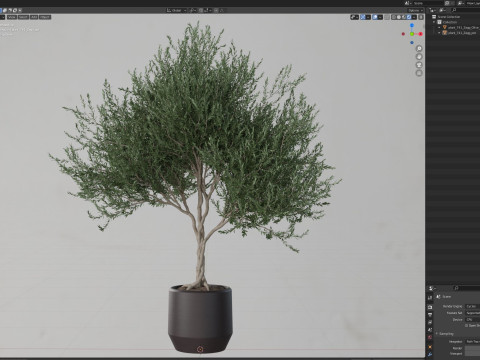The height and width of the screenshot is (360, 480).
Task: Switch to rendered viewport shading
Action: (409, 17)
